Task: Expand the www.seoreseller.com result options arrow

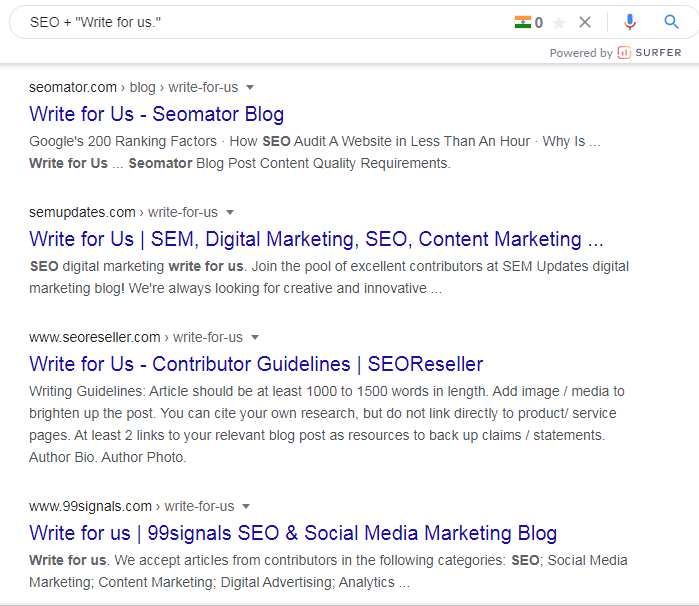Action: (x=255, y=337)
